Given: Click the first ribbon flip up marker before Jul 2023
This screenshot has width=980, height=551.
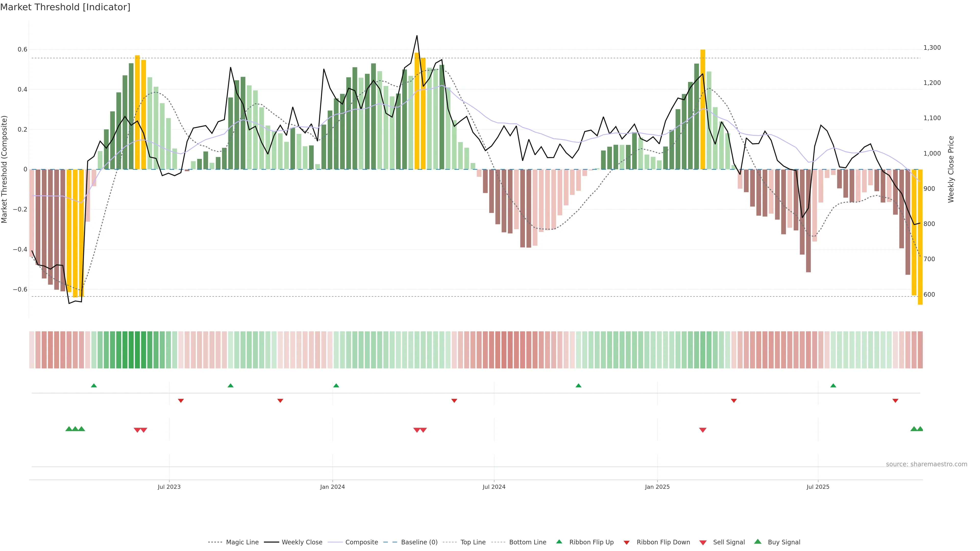Looking at the screenshot, I should [x=94, y=386].
